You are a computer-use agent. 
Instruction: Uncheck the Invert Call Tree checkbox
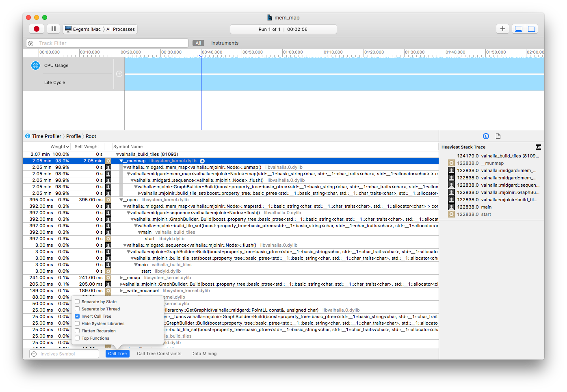(77, 316)
